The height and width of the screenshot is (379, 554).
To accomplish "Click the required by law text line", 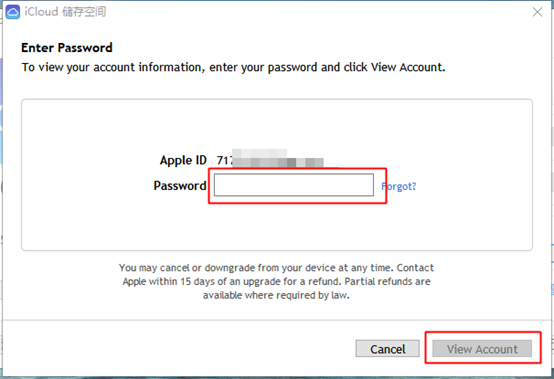I will (x=276, y=295).
